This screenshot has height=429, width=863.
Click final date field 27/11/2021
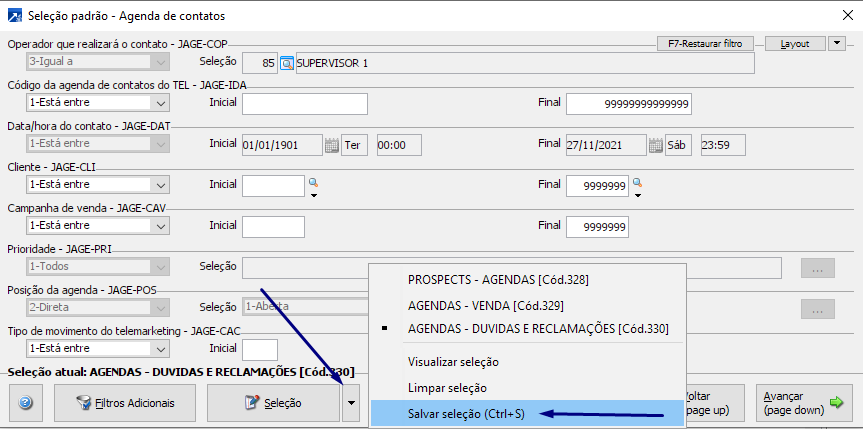point(606,145)
